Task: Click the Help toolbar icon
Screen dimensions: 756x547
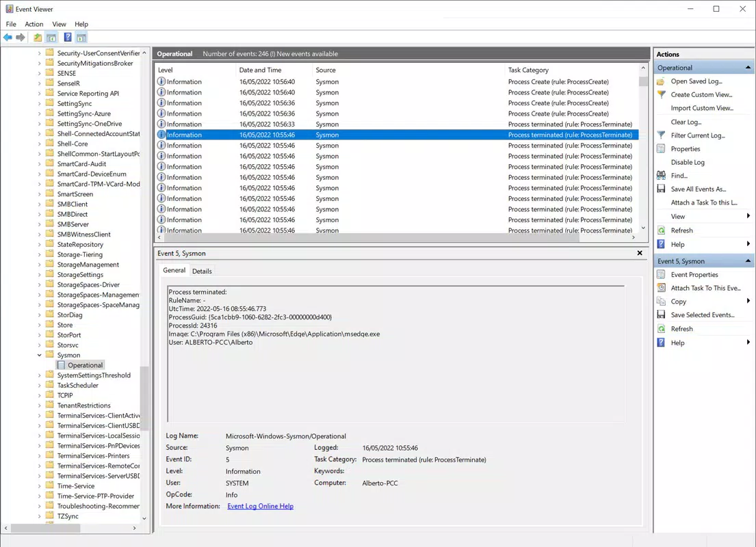Action: 68,38
